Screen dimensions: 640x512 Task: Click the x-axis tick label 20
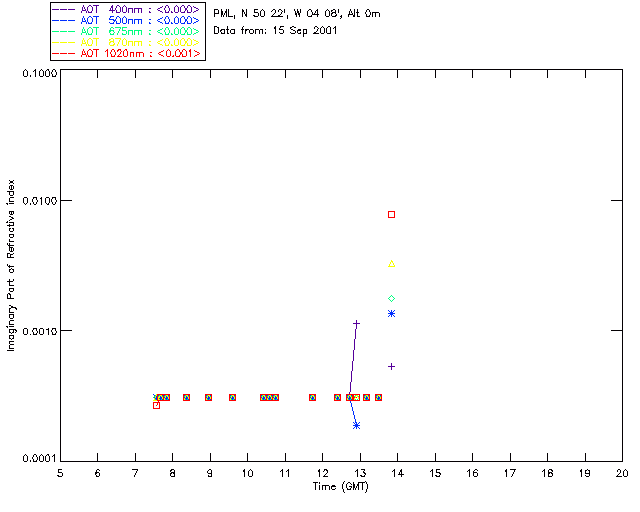tap(622, 473)
